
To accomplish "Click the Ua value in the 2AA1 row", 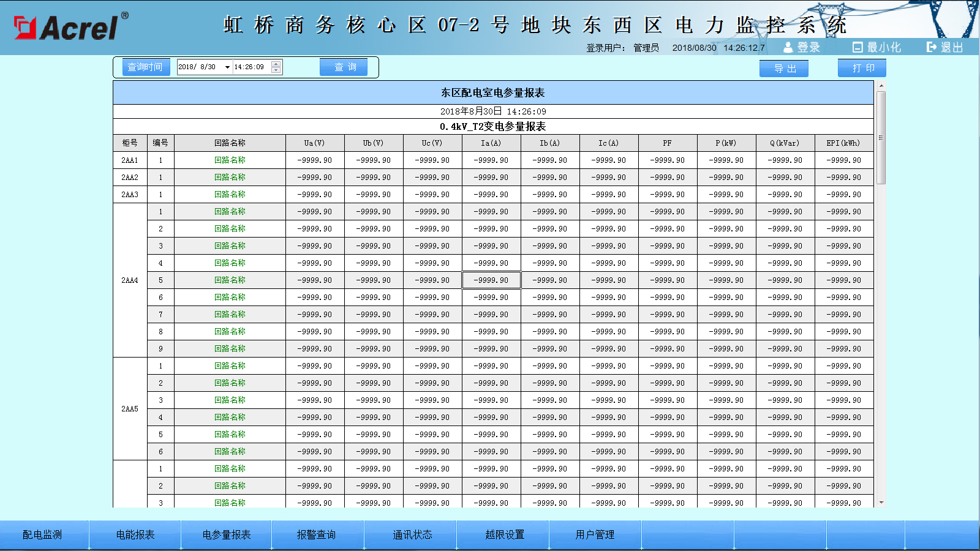I will (315, 160).
